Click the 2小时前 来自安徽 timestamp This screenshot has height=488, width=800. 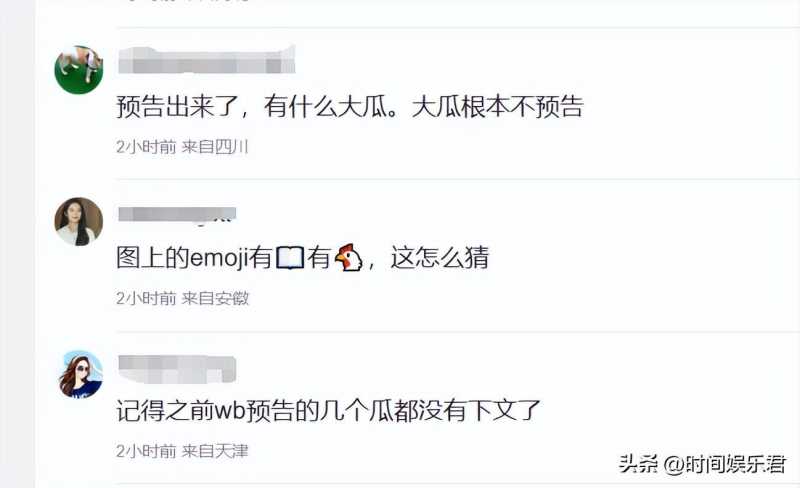182,298
